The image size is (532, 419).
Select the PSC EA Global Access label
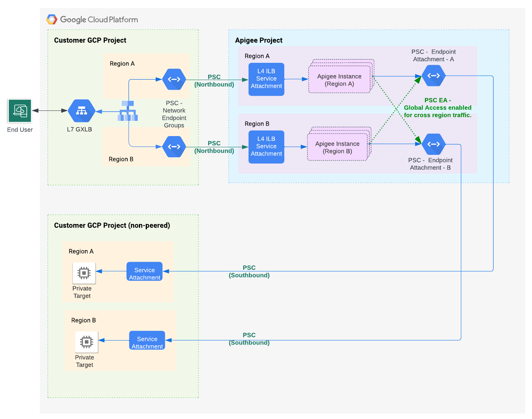[438, 108]
